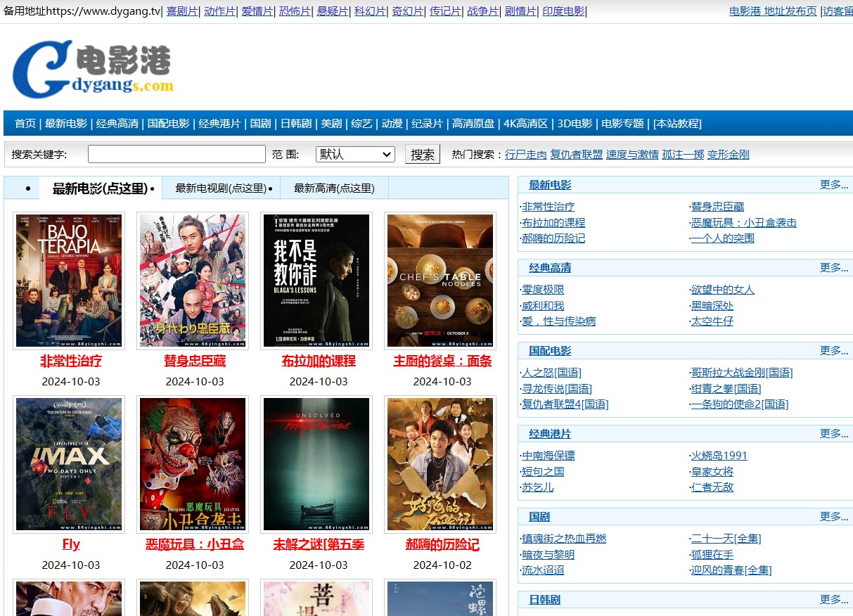Open the 印度电影 link at top
Image resolution: width=853 pixels, height=616 pixels.
[563, 11]
